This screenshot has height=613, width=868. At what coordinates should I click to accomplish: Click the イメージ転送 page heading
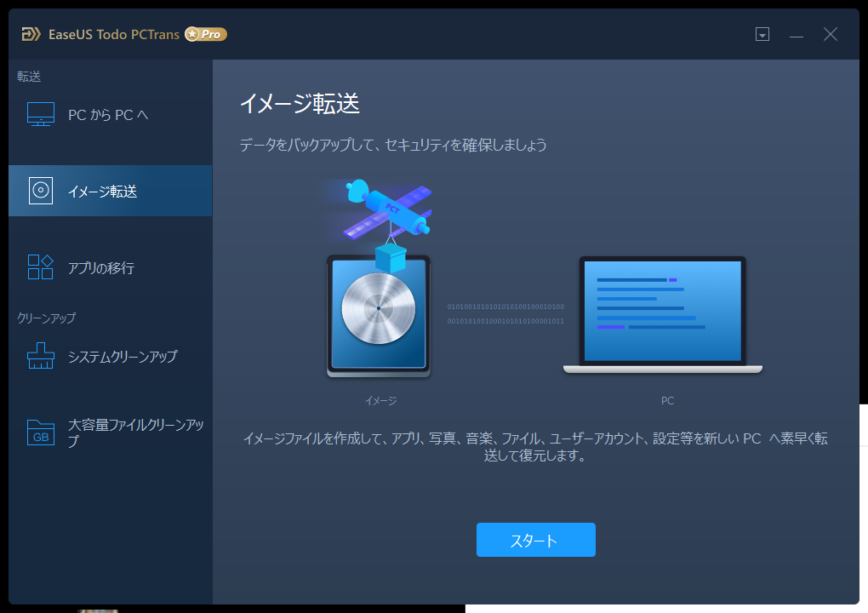click(300, 104)
